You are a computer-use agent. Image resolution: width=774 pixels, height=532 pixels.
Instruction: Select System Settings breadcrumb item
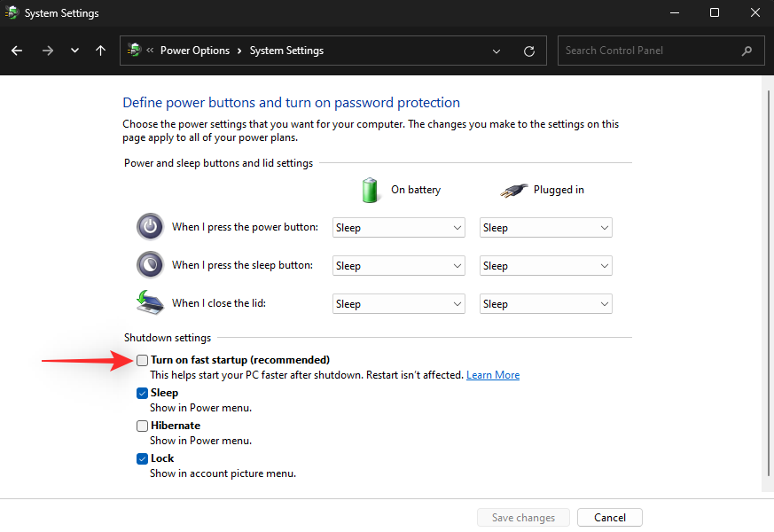[286, 51]
